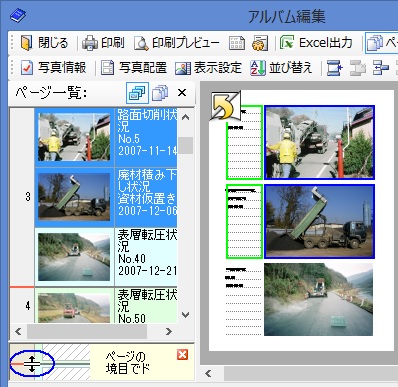Click the 路面切削状況 No.5 caption text
Viewport: 398px width, 387px height.
pyautogui.click(x=147, y=132)
